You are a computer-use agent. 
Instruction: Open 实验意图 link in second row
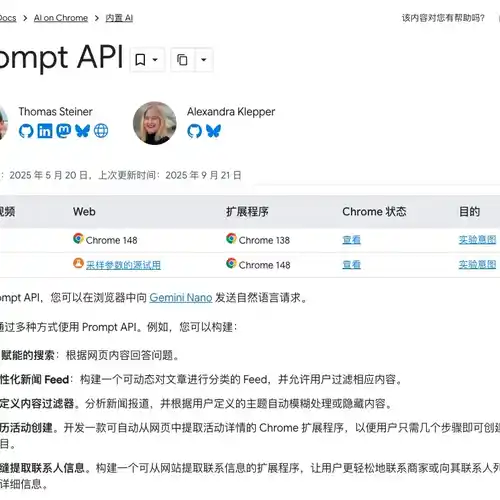477,265
